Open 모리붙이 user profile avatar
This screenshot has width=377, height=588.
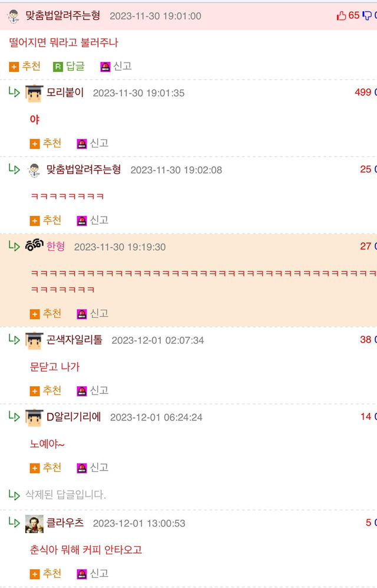34,93
